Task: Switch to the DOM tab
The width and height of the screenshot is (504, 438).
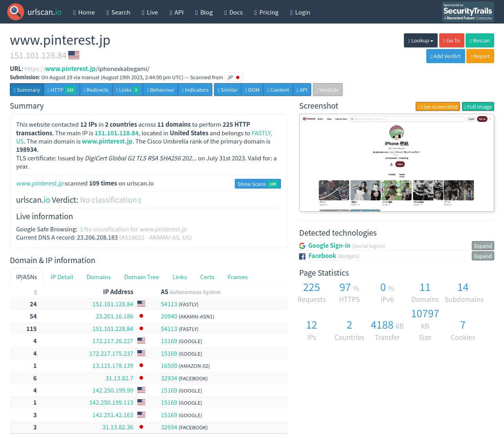Action: point(252,90)
